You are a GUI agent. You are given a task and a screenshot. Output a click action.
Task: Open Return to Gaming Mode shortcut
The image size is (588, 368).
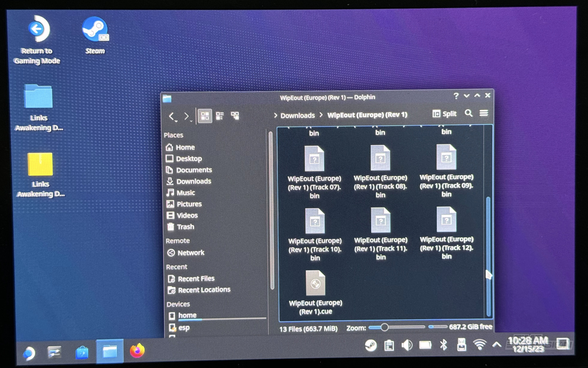[37, 40]
